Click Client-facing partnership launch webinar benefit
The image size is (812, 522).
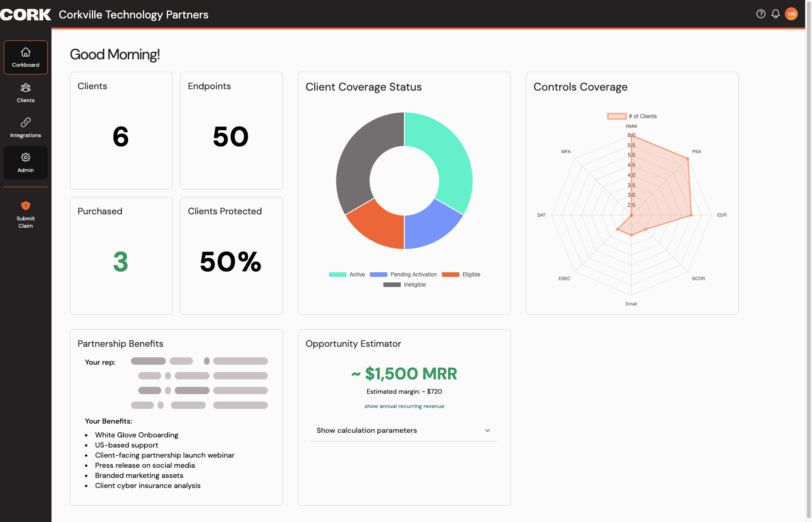pos(165,455)
